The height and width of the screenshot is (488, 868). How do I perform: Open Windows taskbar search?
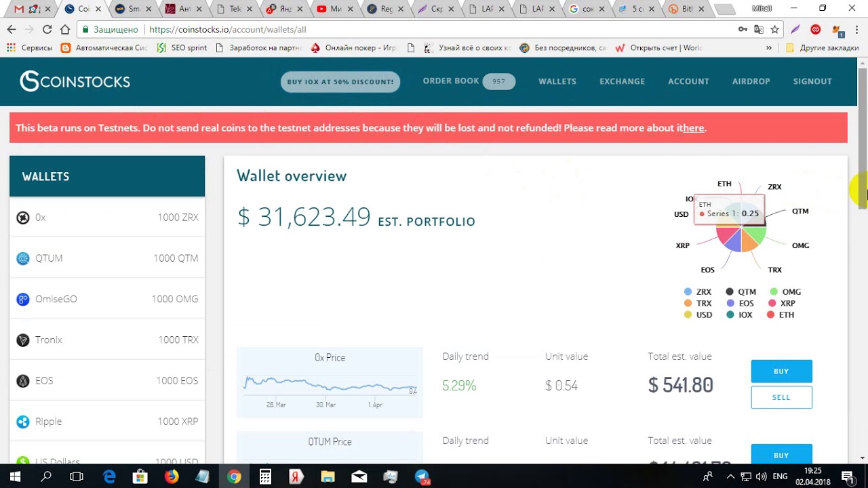(46, 476)
